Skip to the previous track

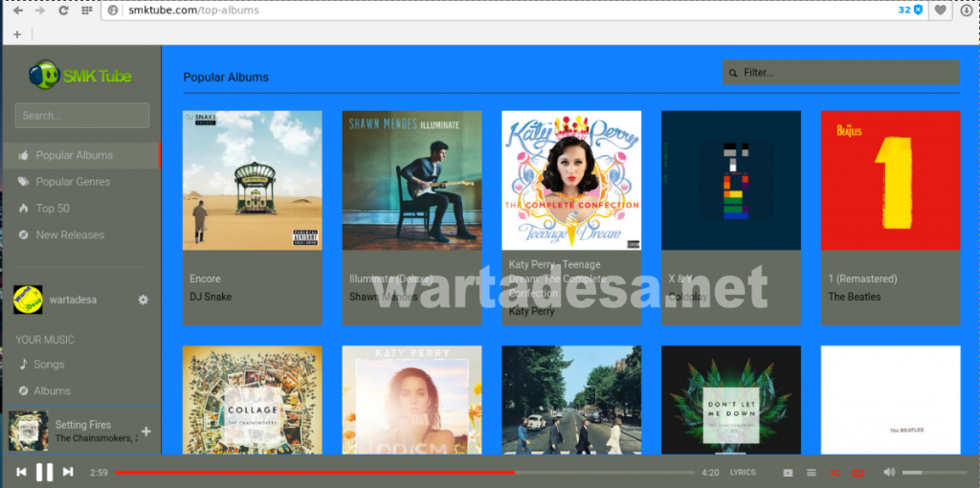click(21, 472)
